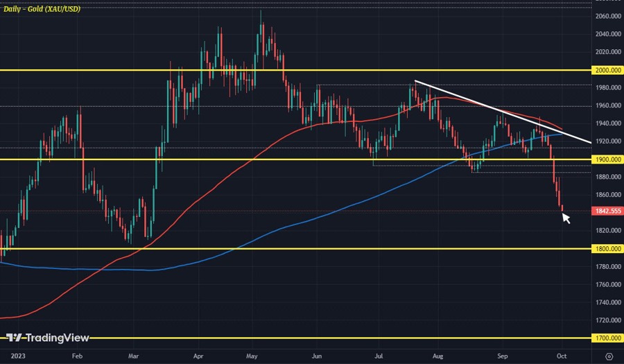
Task: Click the 1700.000 price level label
Action: [608, 338]
